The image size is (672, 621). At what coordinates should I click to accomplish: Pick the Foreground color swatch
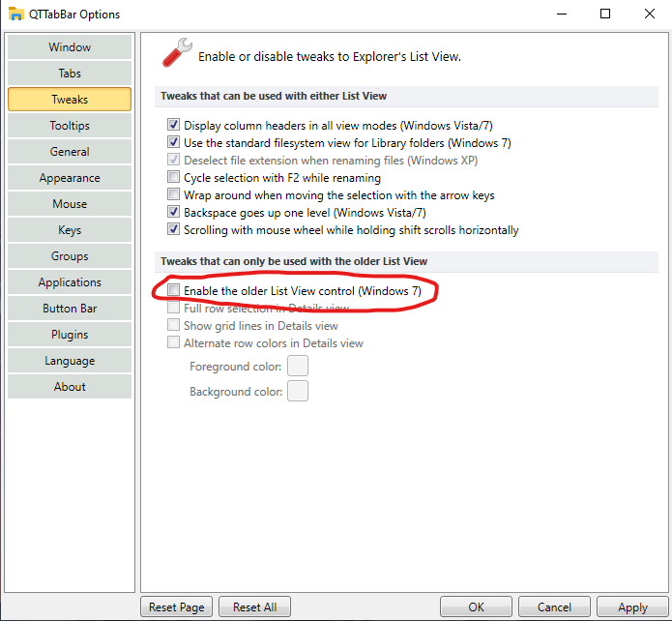(298, 366)
